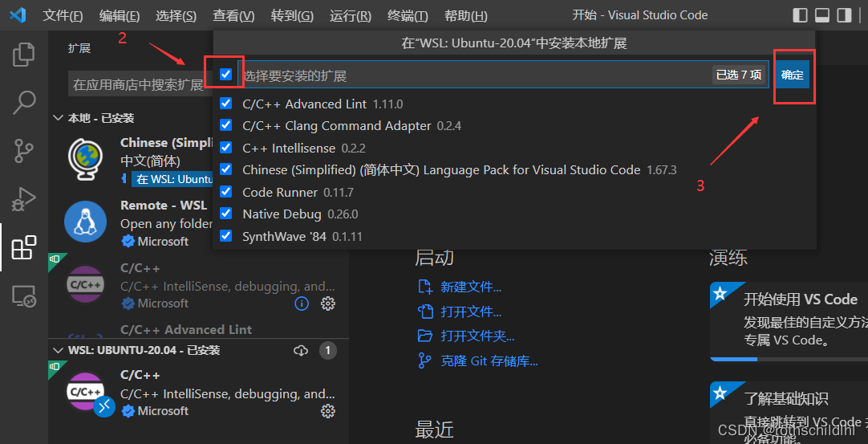This screenshot has width=868, height=444.
Task: Click the Clone Git repository icon
Action: (x=424, y=360)
